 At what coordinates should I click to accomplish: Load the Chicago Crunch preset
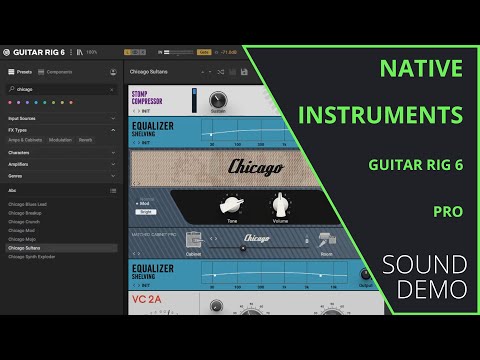24,222
